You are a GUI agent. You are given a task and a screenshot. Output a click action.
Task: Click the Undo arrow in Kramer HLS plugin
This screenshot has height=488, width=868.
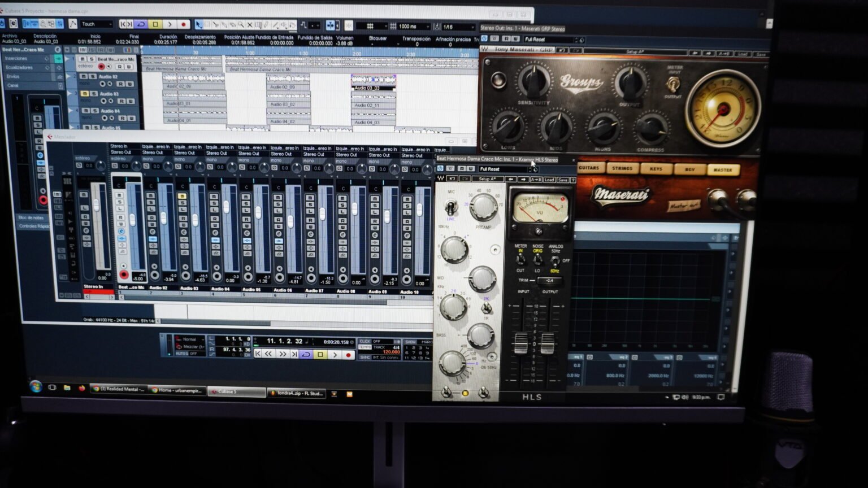coord(452,179)
